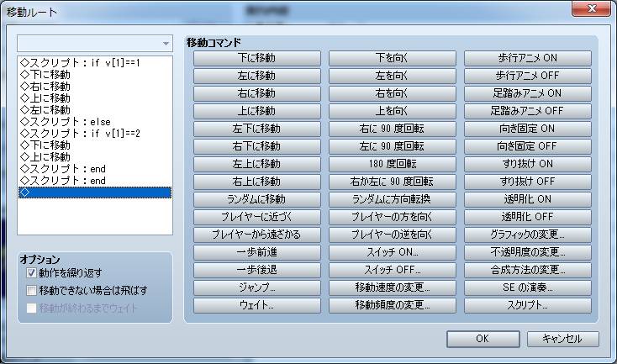Viewport: 617px width, 364px height.
Task: Click the 右を向く button
Action: pyautogui.click(x=393, y=93)
